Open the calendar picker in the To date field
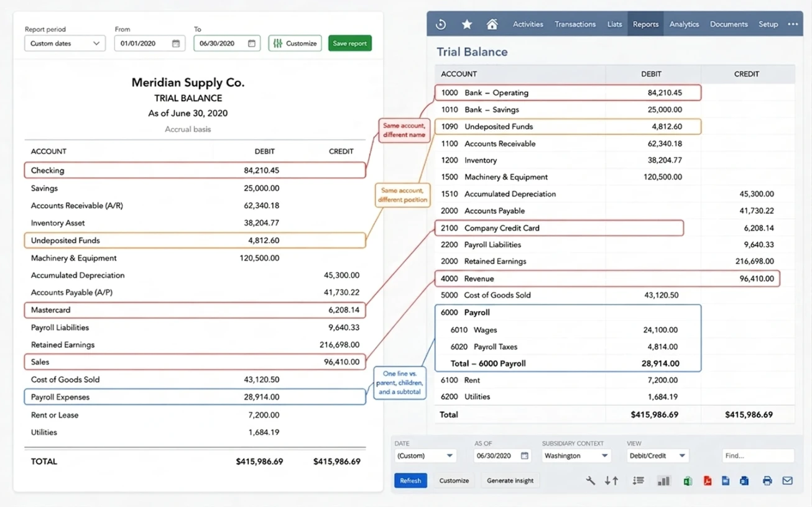This screenshot has height=507, width=812. 251,43
